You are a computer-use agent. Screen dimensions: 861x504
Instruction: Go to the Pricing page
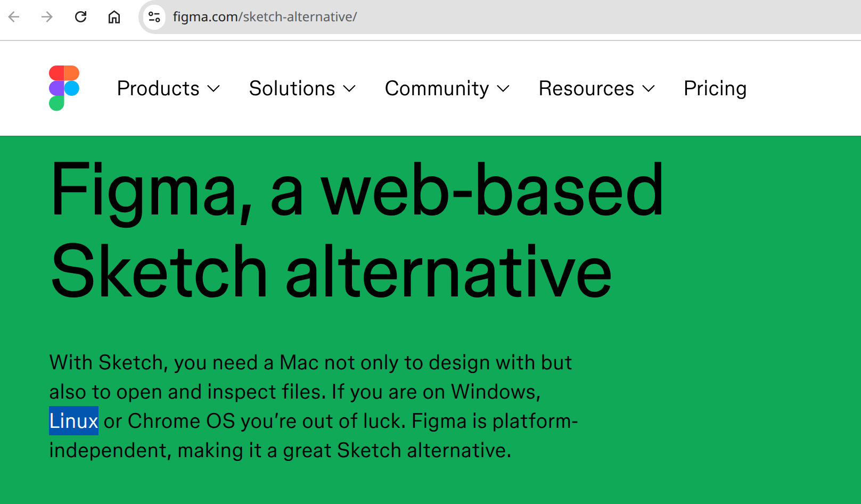pos(715,88)
